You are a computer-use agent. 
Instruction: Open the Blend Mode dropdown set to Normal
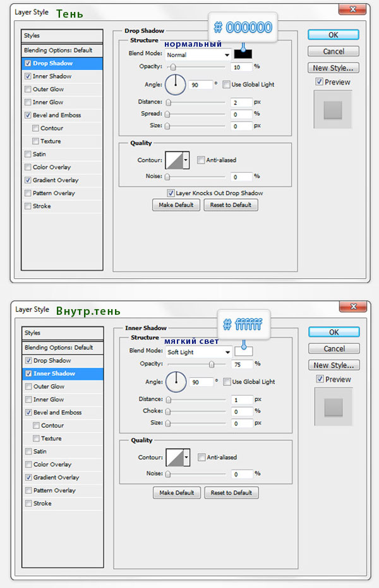click(198, 55)
